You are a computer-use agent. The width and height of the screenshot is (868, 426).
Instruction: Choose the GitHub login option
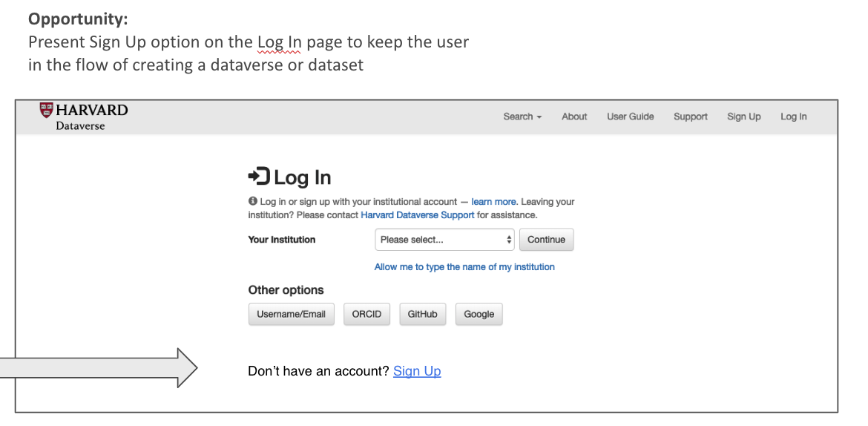422,314
